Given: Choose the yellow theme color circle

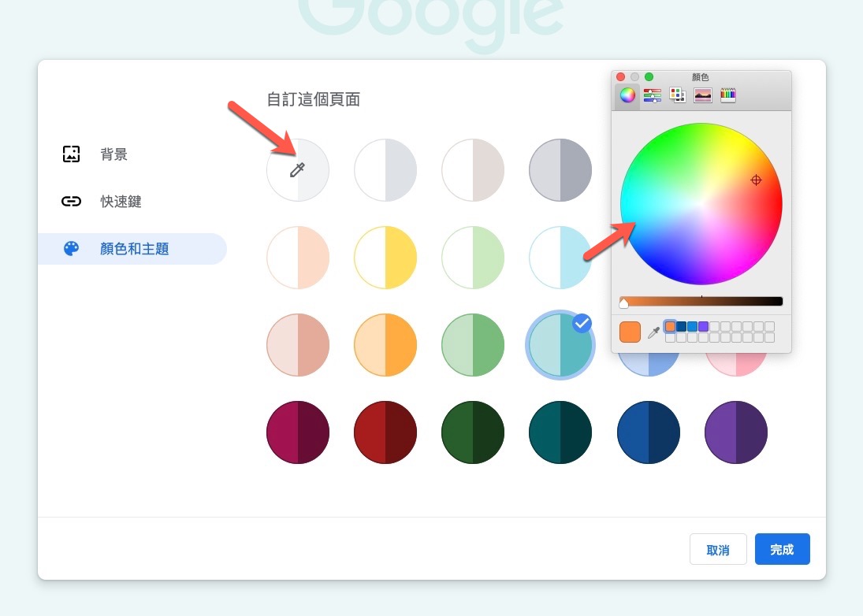Looking at the screenshot, I should pyautogui.click(x=385, y=258).
